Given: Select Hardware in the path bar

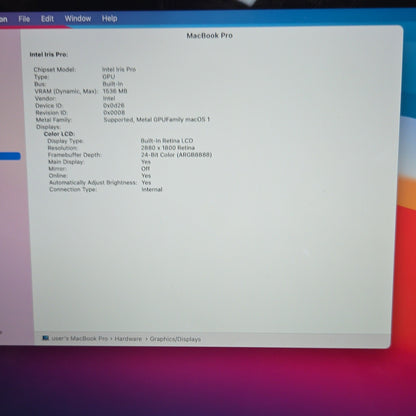Looking at the screenshot, I should pyautogui.click(x=128, y=339).
